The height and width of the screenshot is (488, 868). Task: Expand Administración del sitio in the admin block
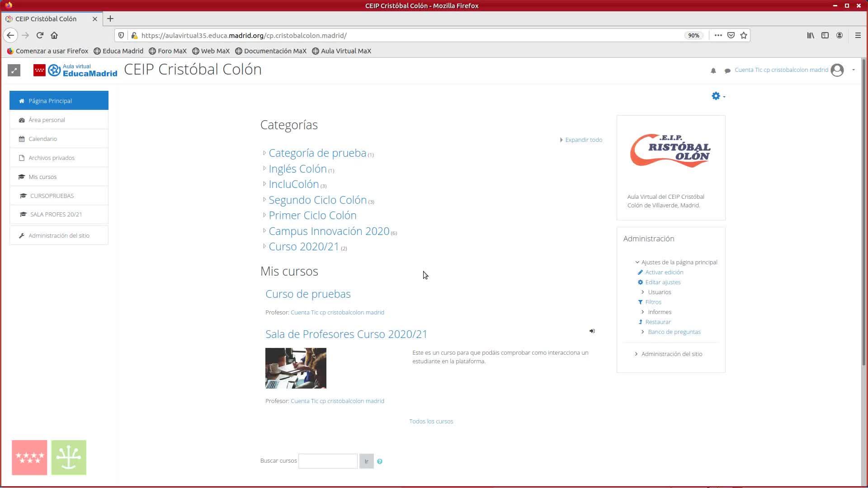point(637,354)
